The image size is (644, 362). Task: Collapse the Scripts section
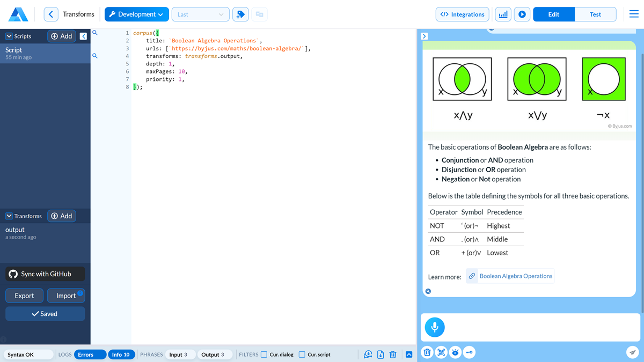click(9, 36)
